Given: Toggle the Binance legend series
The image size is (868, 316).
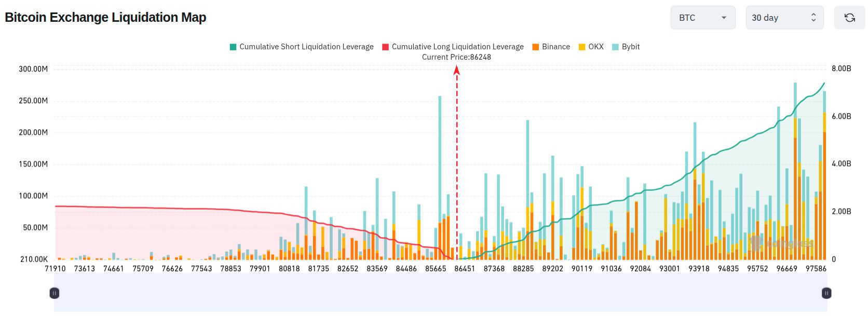Looking at the screenshot, I should pyautogui.click(x=551, y=47).
